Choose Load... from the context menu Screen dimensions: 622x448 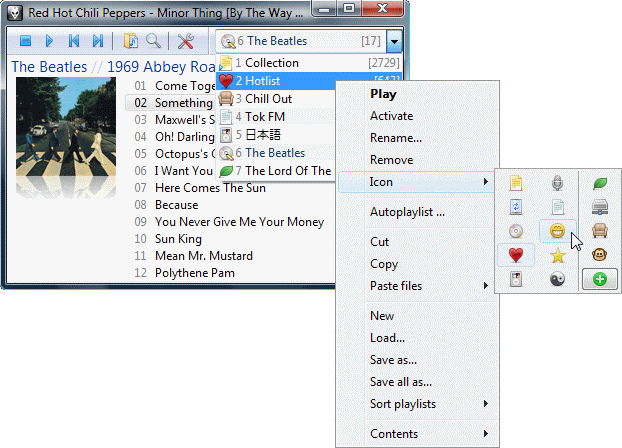coord(417,338)
